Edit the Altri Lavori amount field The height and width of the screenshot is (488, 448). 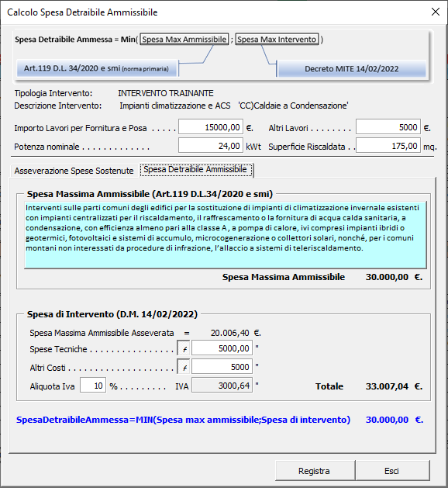click(x=388, y=127)
